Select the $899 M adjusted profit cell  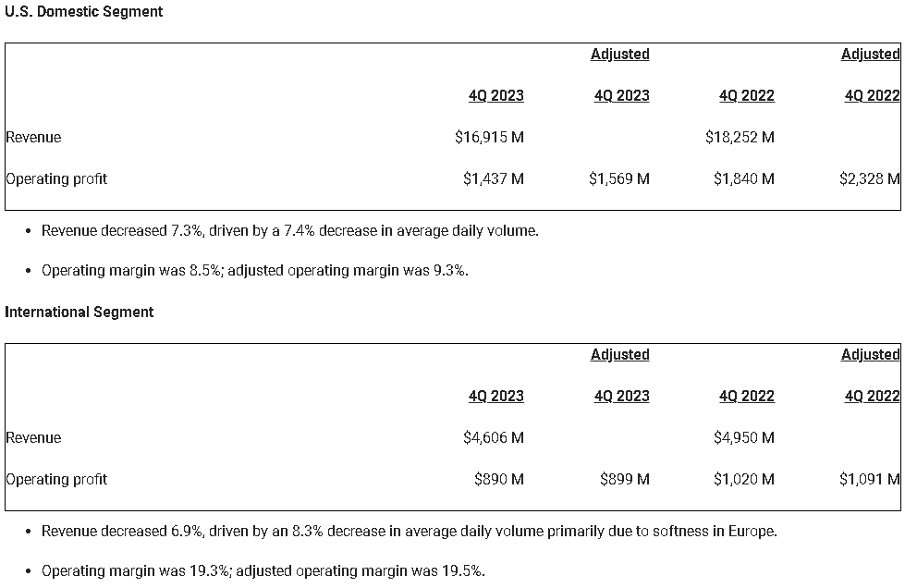pos(624,480)
